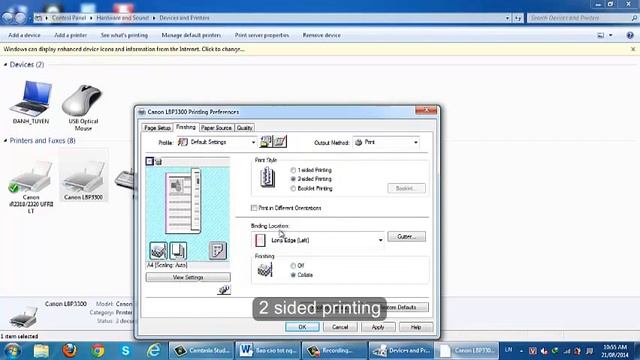The height and width of the screenshot is (360, 640).
Task: Select the Canon iR2318/2320 UFRII LT printer
Action: [31, 187]
